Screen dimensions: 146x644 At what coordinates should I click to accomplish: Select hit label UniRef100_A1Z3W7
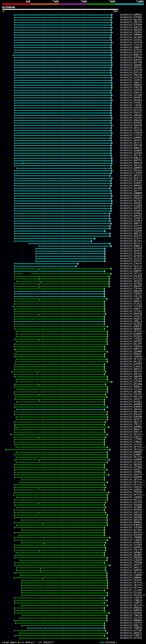tap(131, 37)
